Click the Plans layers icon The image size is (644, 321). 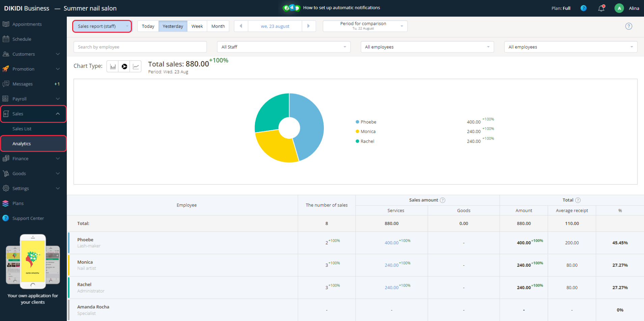point(6,203)
